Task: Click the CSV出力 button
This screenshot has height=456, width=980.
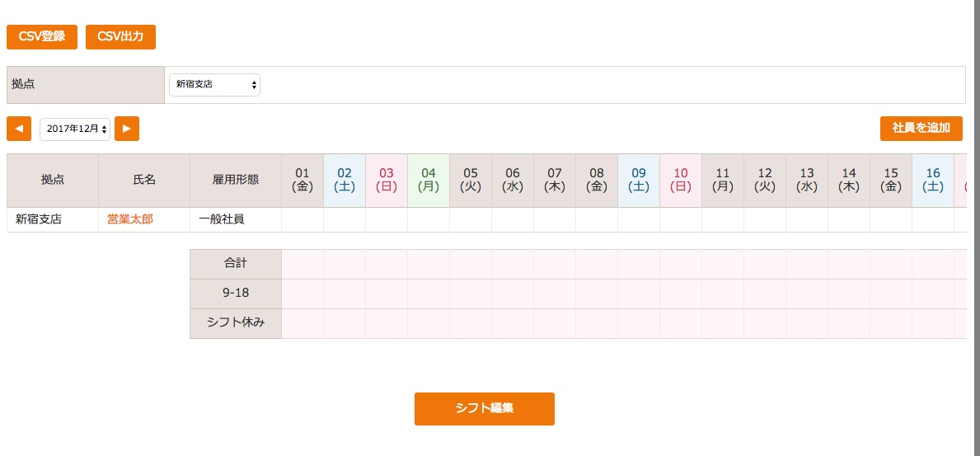Action: 120,37
